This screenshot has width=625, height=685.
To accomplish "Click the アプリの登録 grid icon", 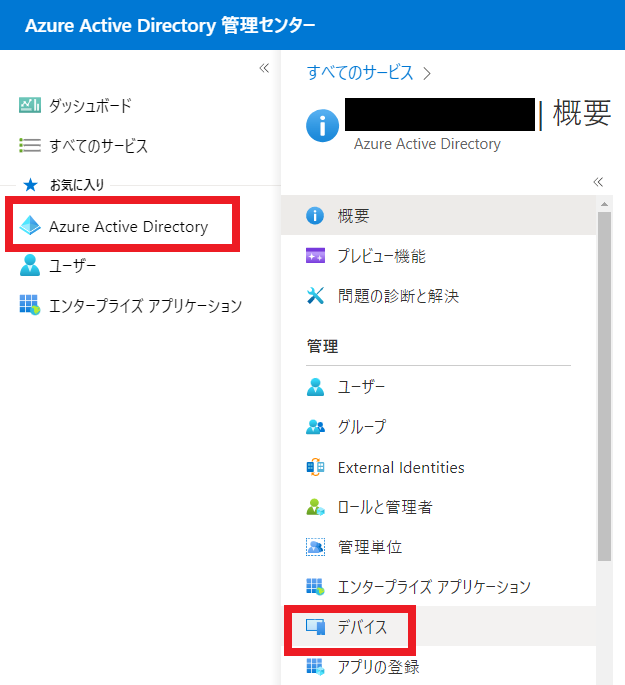I will point(315,667).
